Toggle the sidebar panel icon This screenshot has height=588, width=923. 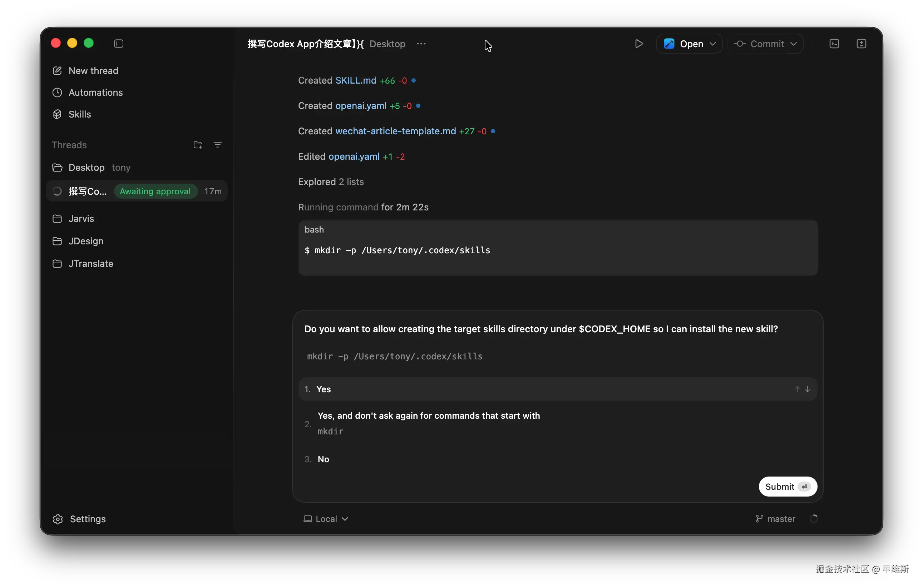pyautogui.click(x=118, y=44)
